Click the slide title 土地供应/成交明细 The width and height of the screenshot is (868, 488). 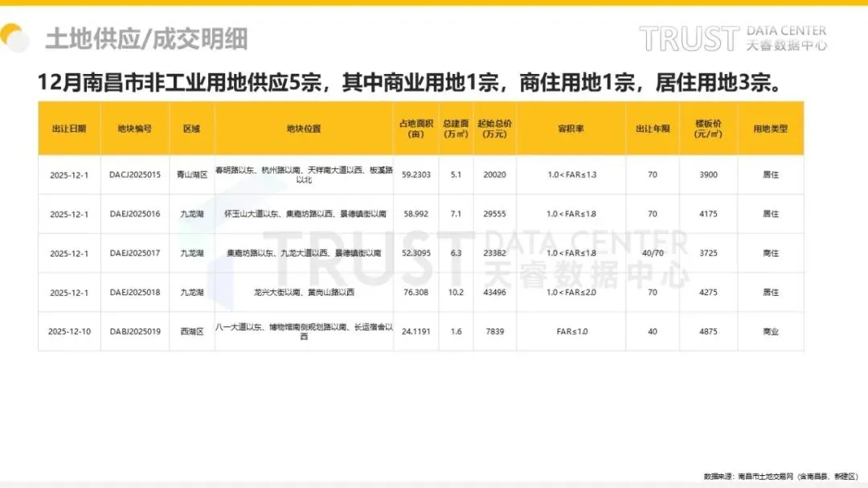coord(147,39)
